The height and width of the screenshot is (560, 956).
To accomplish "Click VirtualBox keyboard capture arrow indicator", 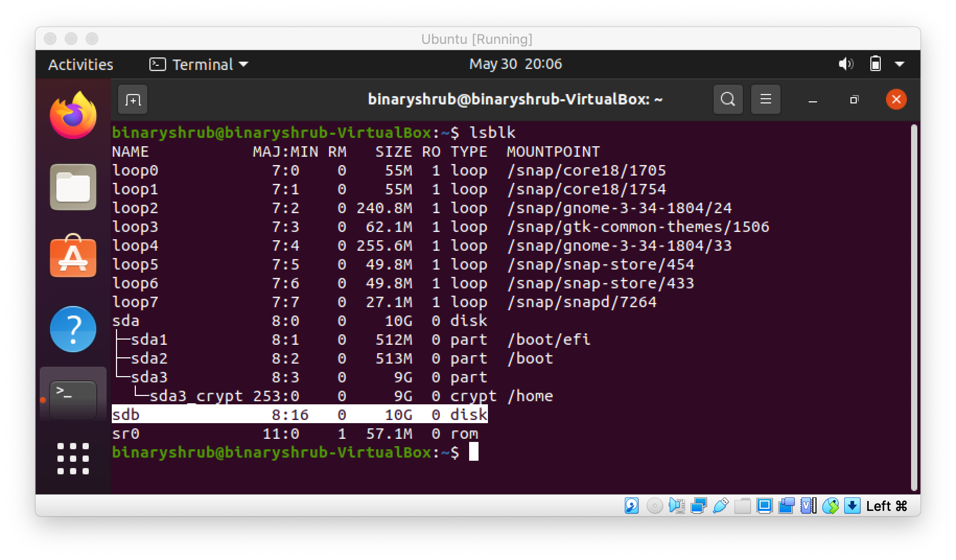I will click(852, 506).
